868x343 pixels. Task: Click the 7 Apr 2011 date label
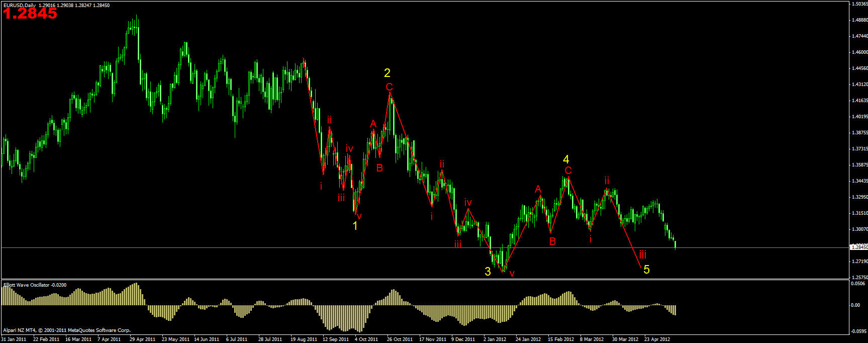109,339
